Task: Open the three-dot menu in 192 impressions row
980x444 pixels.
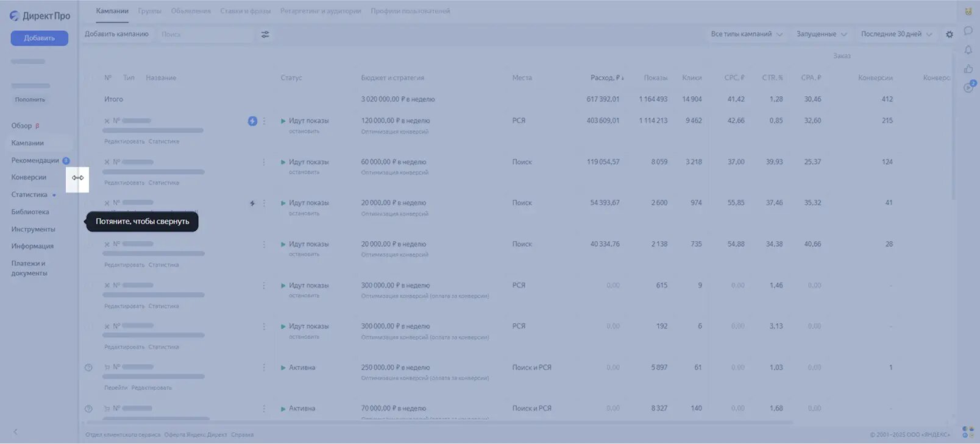Action: pyautogui.click(x=264, y=326)
